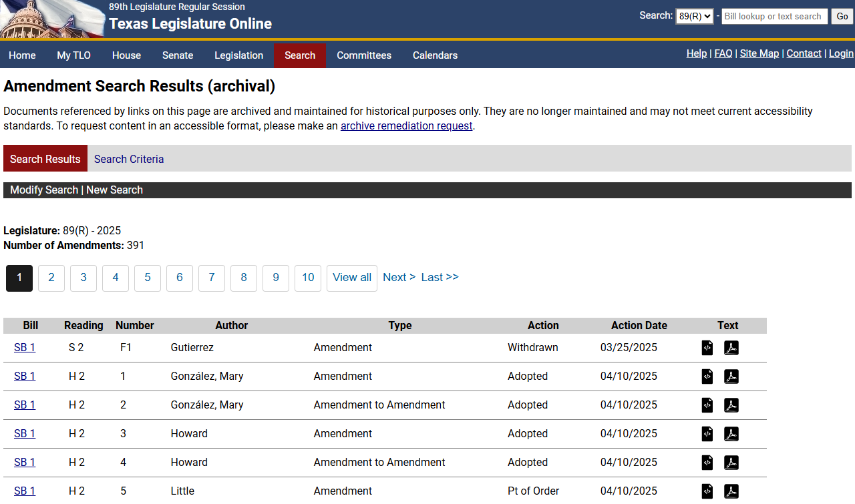Follow the archive remediation request link
The width and height of the screenshot is (855, 504).
click(x=406, y=125)
